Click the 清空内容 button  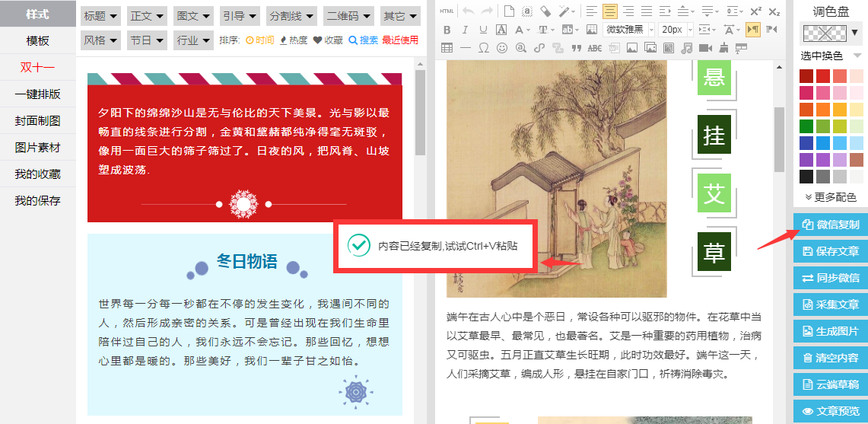click(831, 358)
